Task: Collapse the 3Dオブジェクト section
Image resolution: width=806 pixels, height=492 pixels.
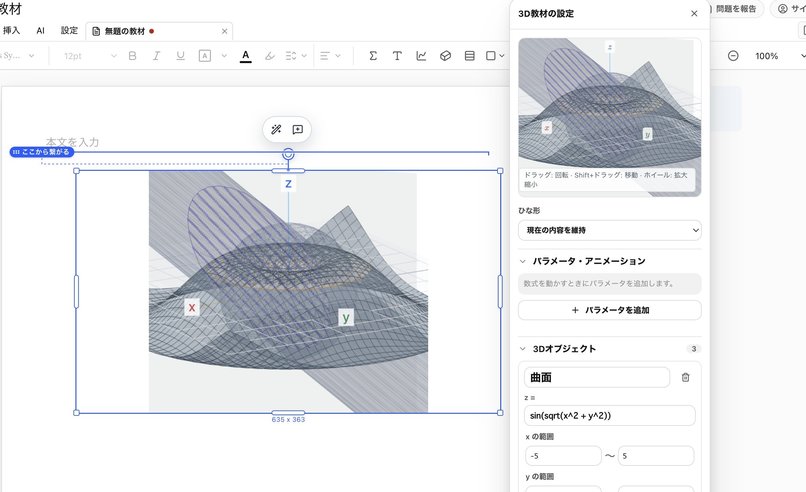Action: point(522,349)
